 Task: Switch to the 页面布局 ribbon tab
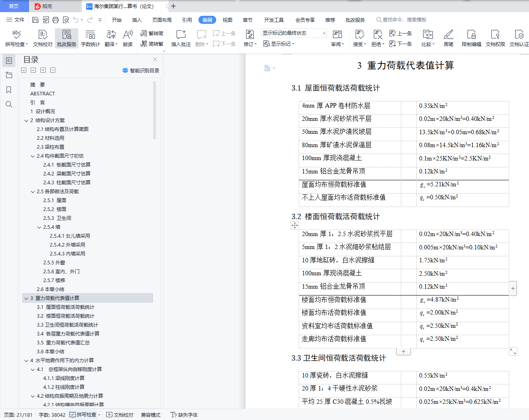click(162, 20)
